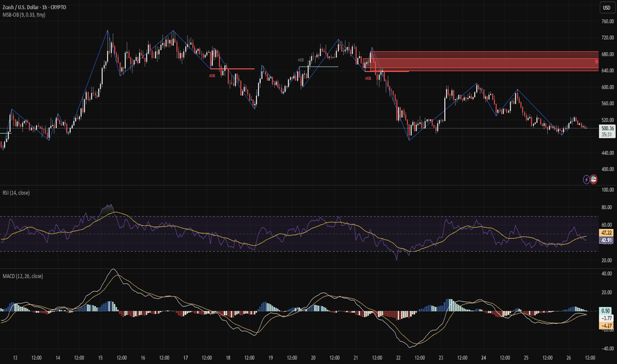Image resolution: width=617 pixels, height=364 pixels.
Task: Click the red MSB label near date 18
Action: [212, 75]
